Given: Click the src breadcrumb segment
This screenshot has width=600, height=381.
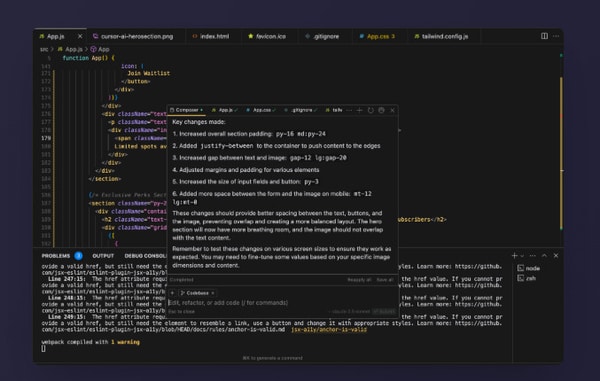Looking at the screenshot, I should (x=44, y=49).
